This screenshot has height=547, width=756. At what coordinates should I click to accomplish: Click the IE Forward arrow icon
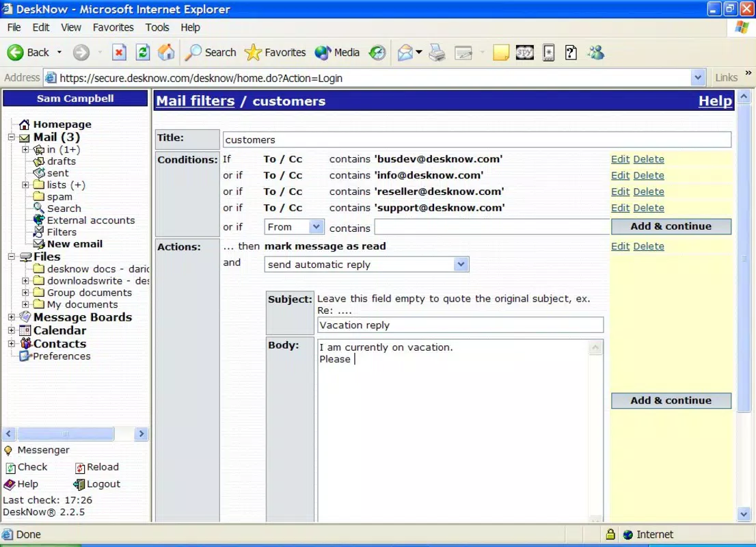pos(81,52)
